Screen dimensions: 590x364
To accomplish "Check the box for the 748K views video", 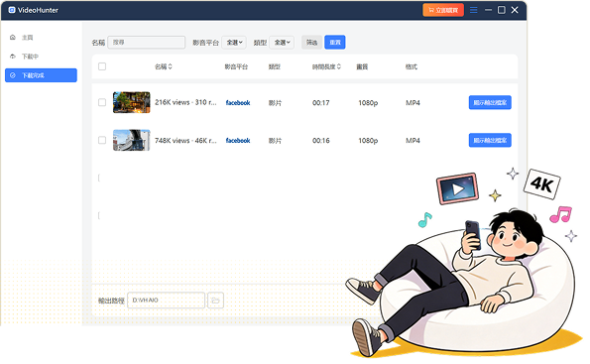I will coord(102,140).
